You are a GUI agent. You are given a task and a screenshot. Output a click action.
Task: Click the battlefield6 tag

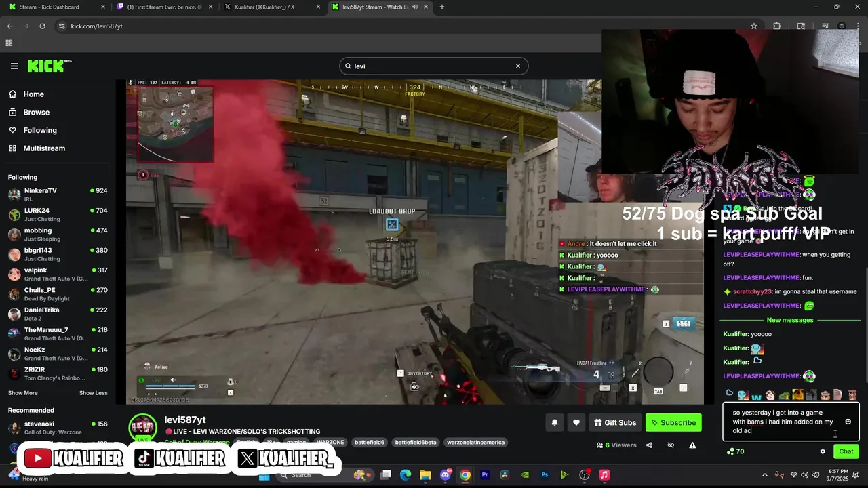pyautogui.click(x=370, y=443)
